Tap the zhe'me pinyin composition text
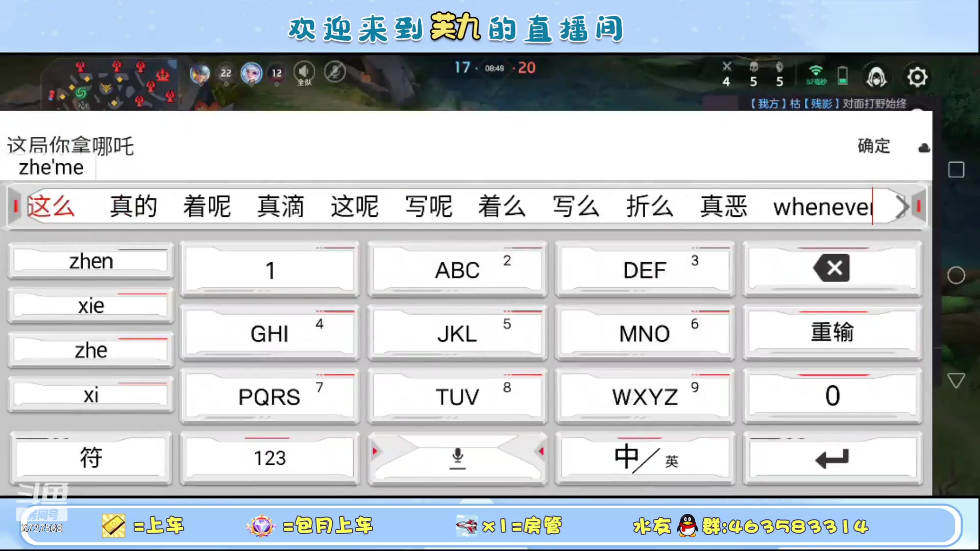 pyautogui.click(x=51, y=167)
